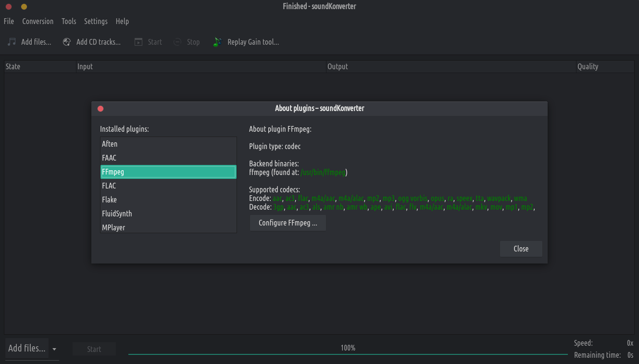Click the 'speex' encode codec

click(464, 198)
